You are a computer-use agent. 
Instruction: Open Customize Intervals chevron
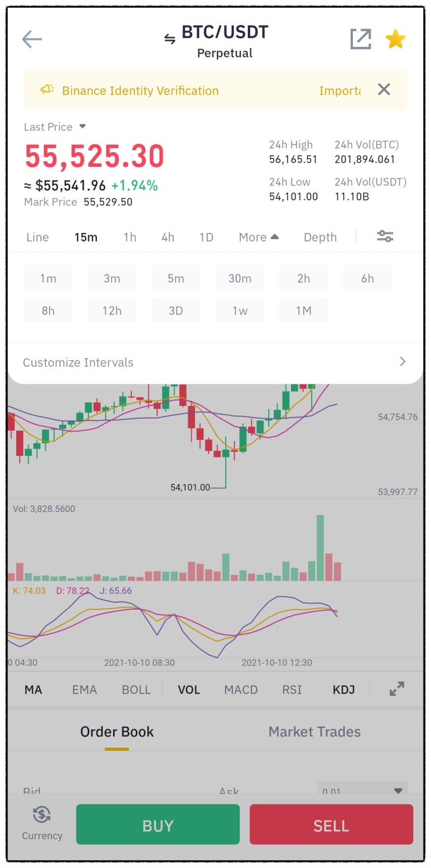(x=402, y=362)
